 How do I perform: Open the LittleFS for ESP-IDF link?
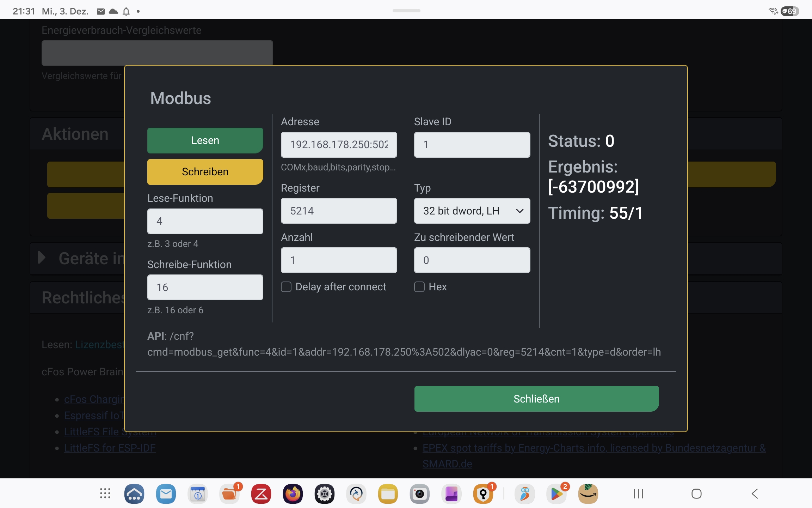pyautogui.click(x=110, y=448)
